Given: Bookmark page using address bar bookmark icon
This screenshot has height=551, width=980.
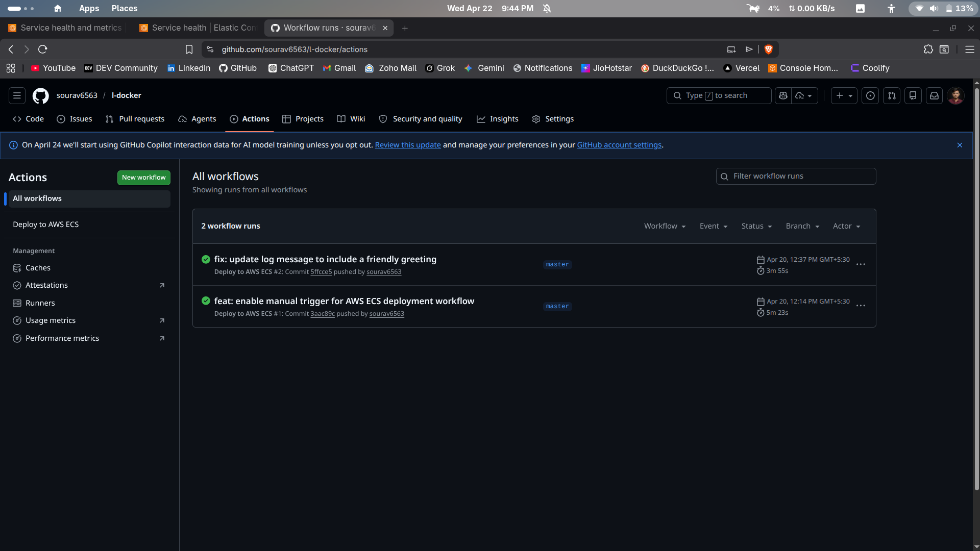Looking at the screenshot, I should pyautogui.click(x=189, y=49).
